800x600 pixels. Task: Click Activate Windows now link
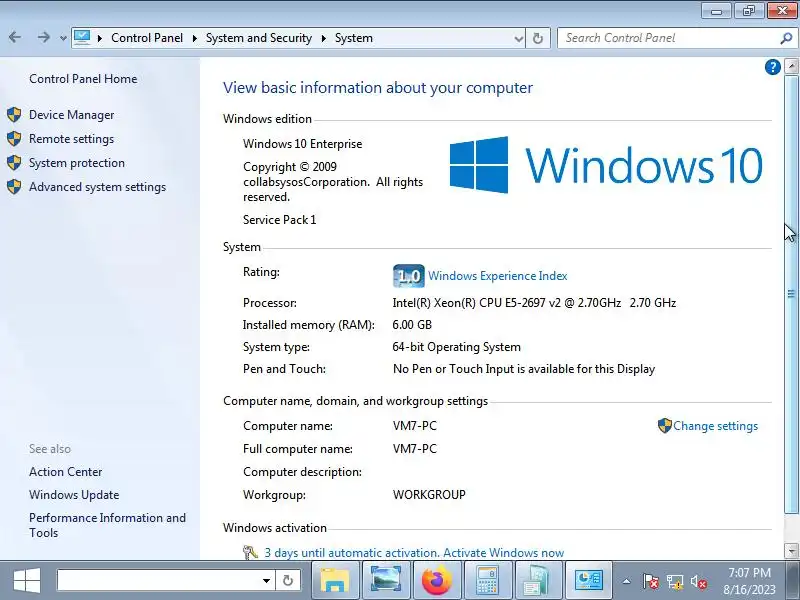point(504,553)
